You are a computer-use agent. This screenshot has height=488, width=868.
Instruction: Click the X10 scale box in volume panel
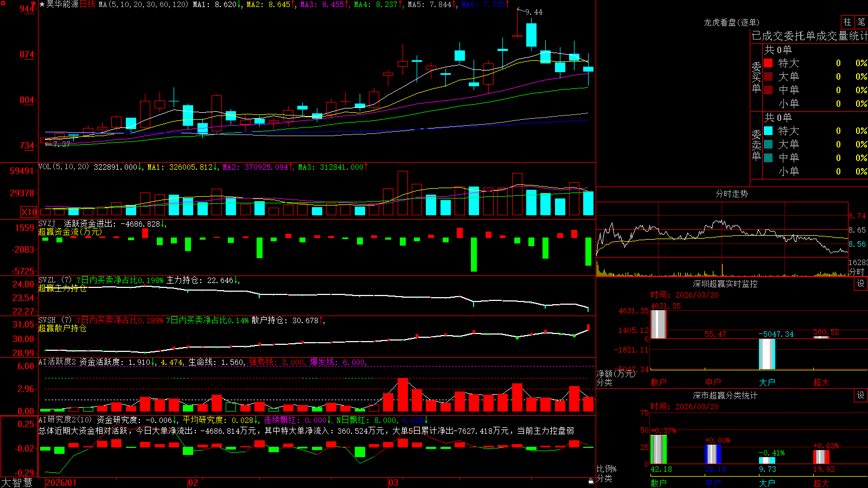tap(29, 212)
